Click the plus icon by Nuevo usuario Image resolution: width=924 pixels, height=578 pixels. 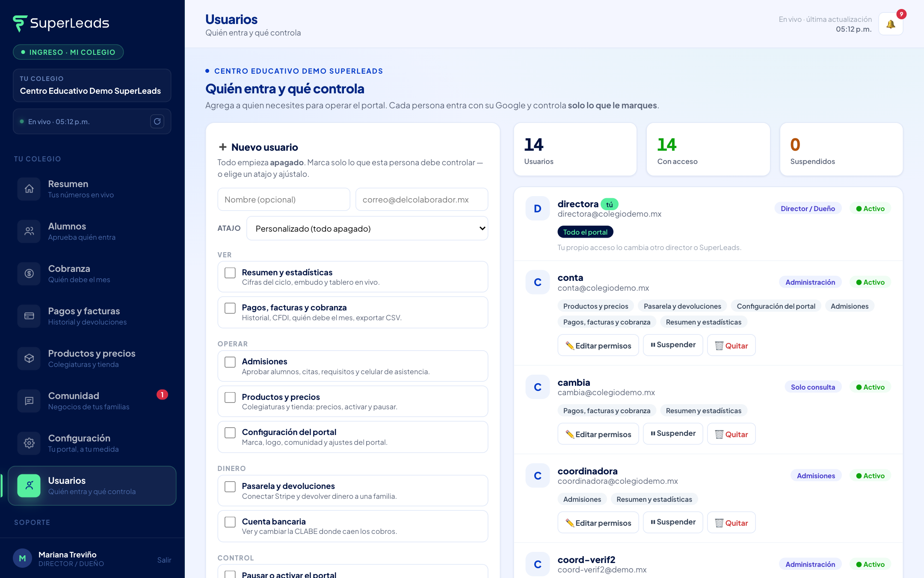click(x=222, y=147)
